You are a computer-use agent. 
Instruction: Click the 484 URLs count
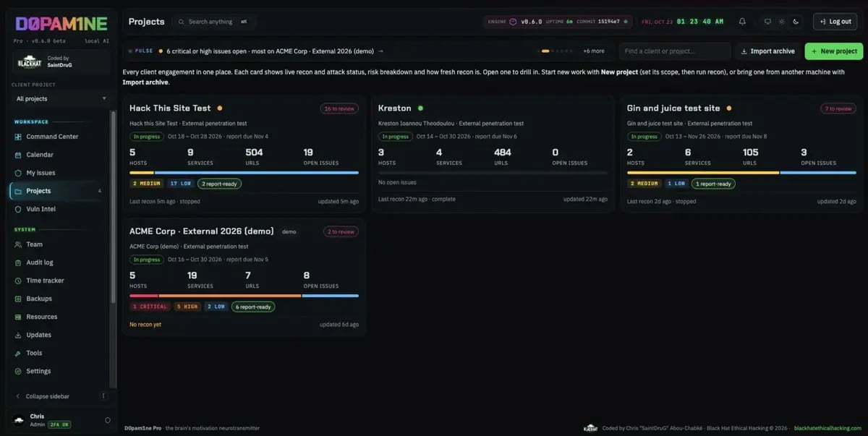coord(503,153)
